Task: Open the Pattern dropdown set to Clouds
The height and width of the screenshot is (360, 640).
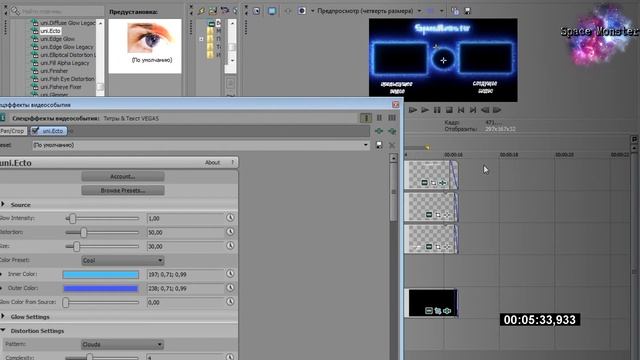Action: point(122,344)
